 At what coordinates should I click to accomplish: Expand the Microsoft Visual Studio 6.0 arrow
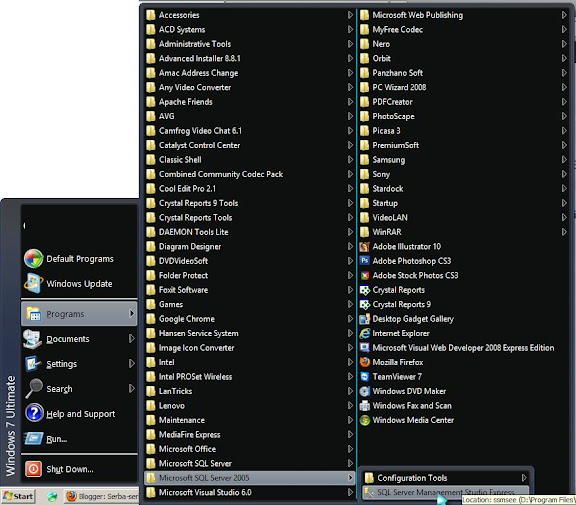click(x=350, y=492)
